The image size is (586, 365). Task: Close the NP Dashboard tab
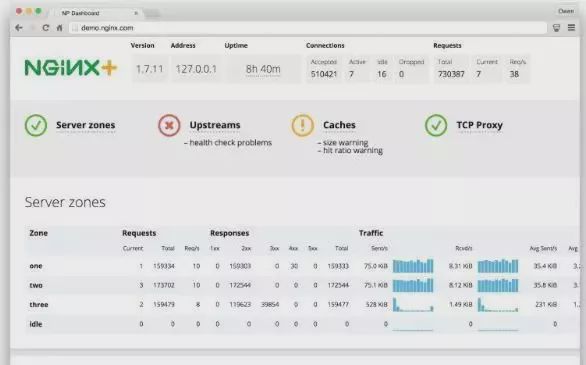point(136,13)
